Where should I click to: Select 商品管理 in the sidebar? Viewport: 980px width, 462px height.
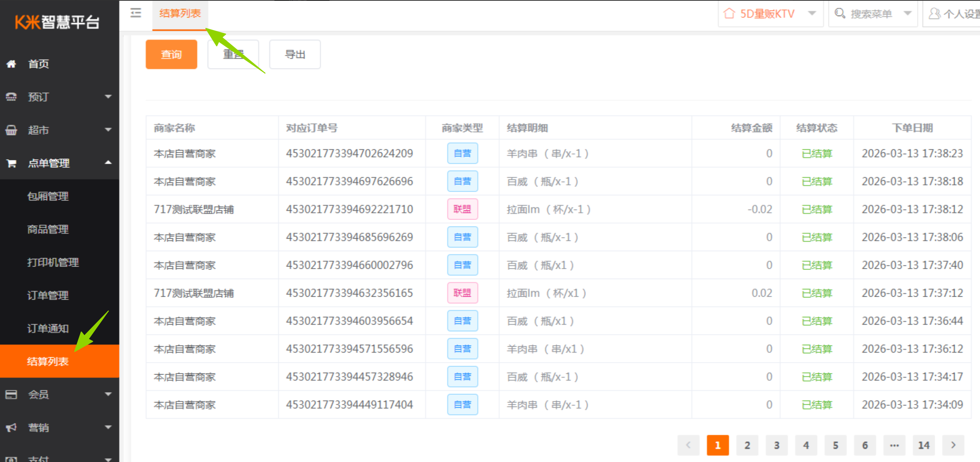point(48,229)
